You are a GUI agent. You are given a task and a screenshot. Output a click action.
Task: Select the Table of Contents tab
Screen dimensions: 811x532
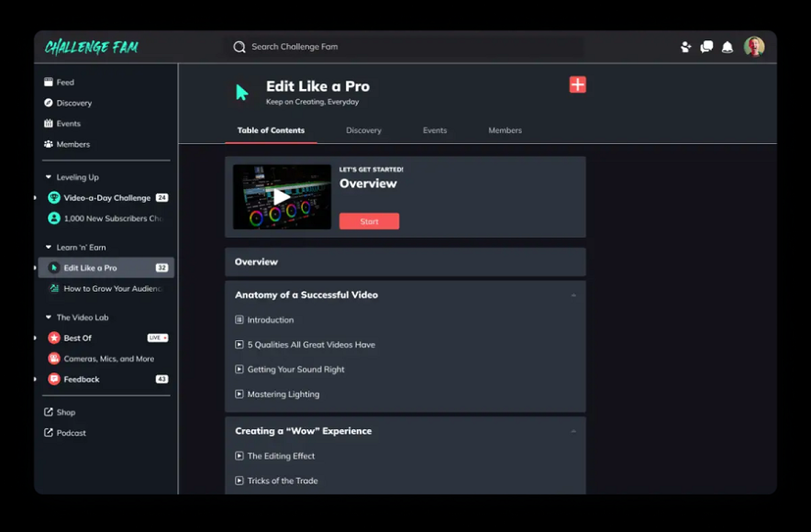click(x=271, y=130)
